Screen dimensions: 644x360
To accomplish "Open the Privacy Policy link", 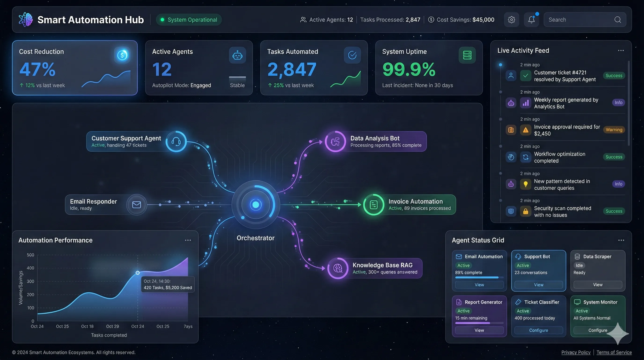I will click(576, 352).
